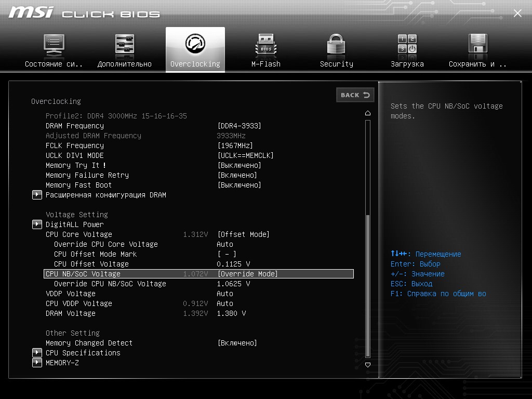The image size is (532, 399).
Task: Select the CPU Specifications entry text
Action: coord(83,353)
